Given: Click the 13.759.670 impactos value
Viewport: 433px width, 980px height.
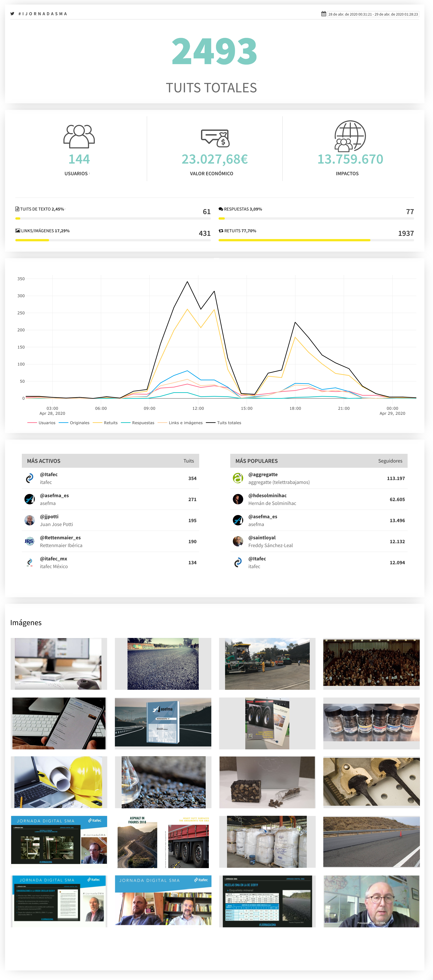Looking at the screenshot, I should [x=350, y=159].
